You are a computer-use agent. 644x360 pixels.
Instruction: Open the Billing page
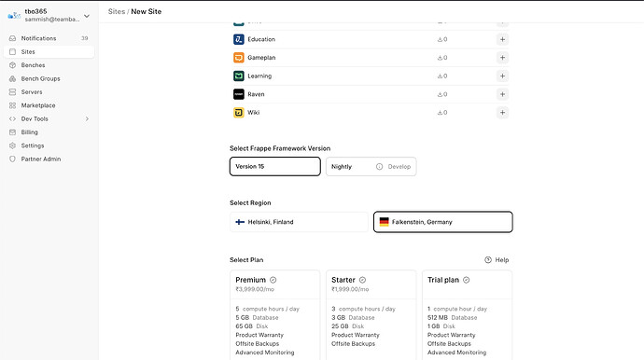[x=49, y=132]
